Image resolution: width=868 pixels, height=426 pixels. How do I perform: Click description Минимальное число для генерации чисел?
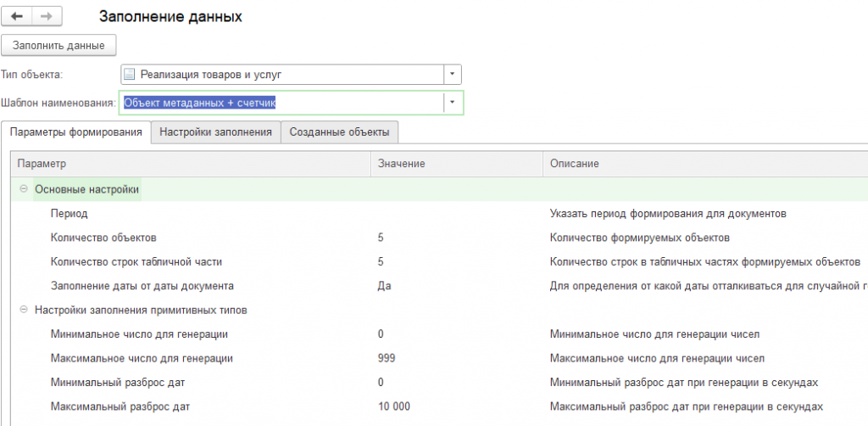coord(655,334)
